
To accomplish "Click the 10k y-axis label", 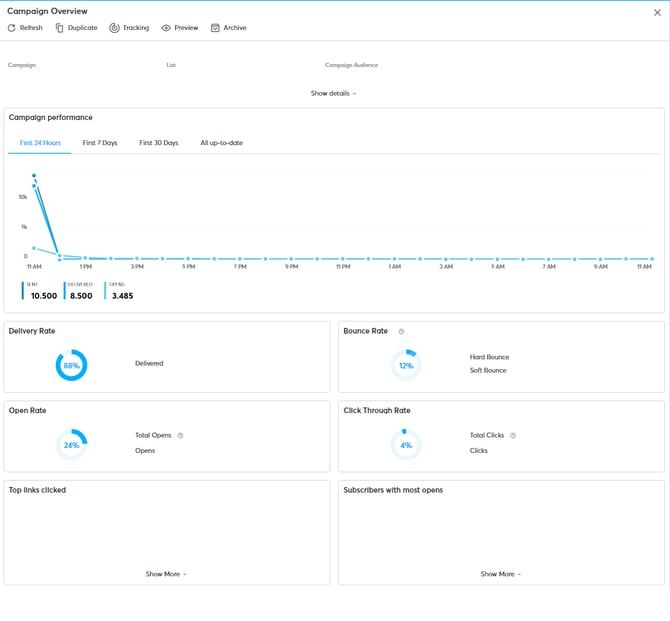I will (x=23, y=197).
